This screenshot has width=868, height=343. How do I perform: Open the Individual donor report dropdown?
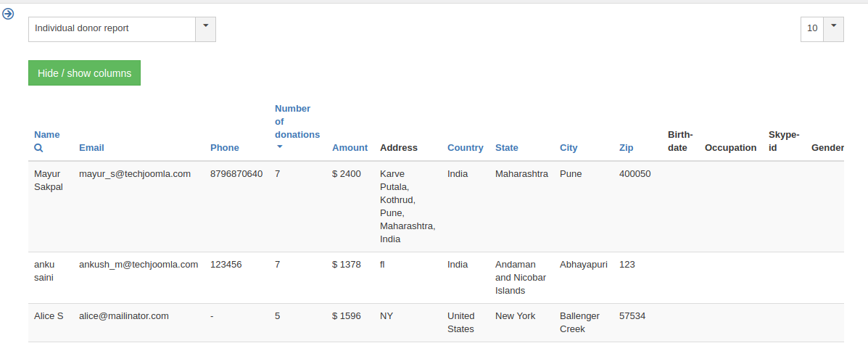point(112,29)
